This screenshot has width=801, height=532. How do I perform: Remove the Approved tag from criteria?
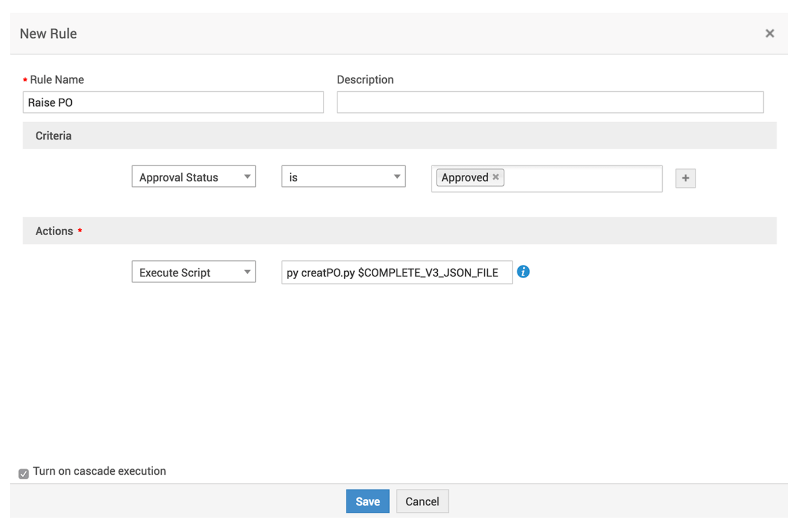pos(496,177)
